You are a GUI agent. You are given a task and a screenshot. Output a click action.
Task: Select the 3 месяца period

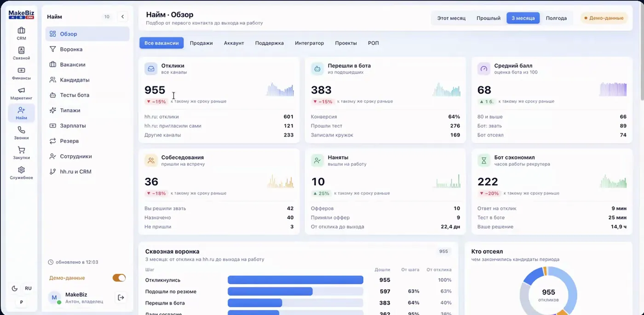point(523,18)
